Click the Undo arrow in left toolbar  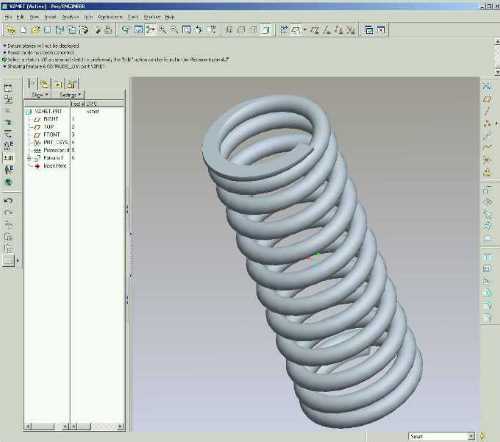(x=9, y=201)
